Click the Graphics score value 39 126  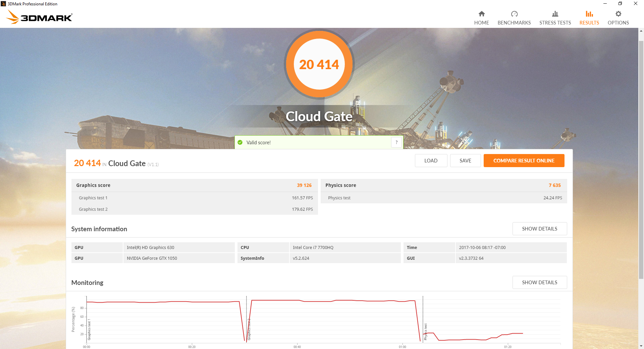[304, 185]
